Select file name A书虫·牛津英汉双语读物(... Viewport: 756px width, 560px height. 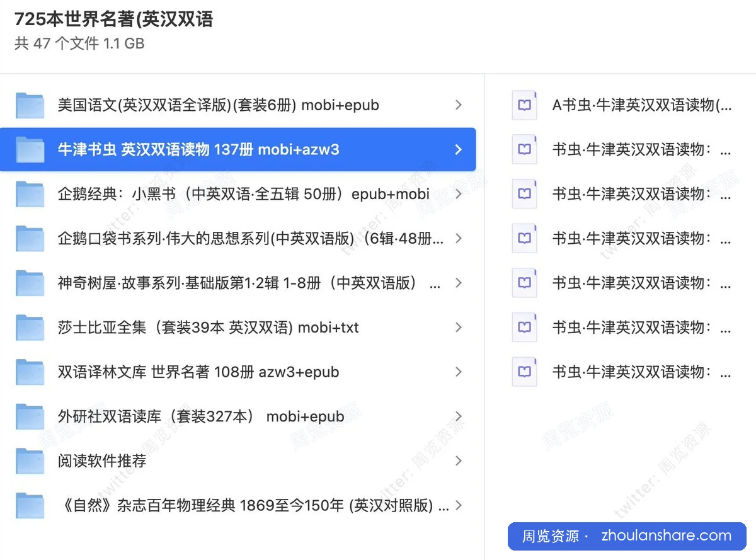(642, 105)
